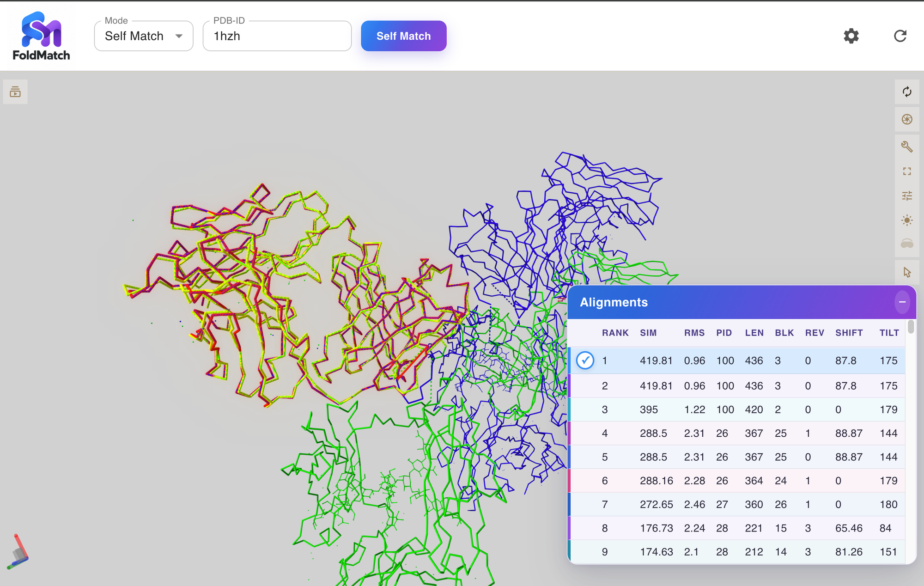
Task: Toggle the selection mode cursor icon
Action: [x=907, y=272]
